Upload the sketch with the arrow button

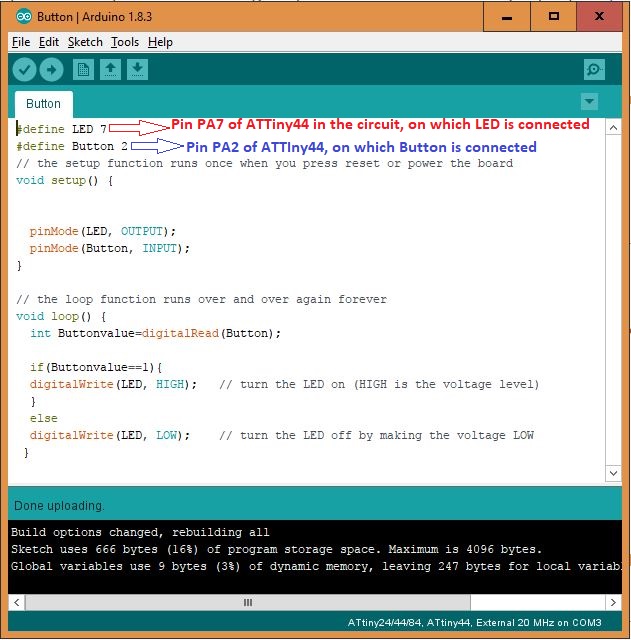click(x=51, y=69)
